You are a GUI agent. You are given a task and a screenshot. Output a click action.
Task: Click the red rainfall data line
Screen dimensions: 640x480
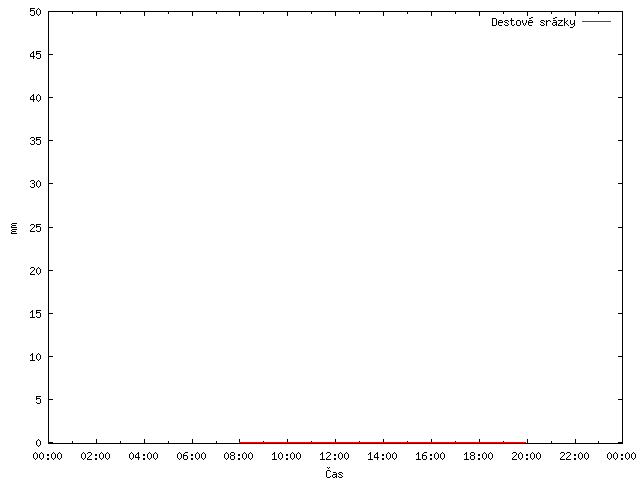point(383,442)
